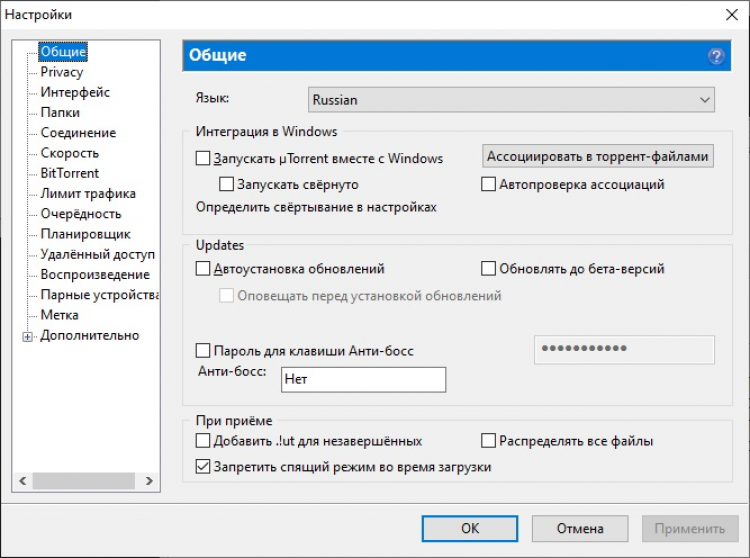This screenshot has height=558, width=750.
Task: Enable Пароль для клавиши Анти-босс
Action: 204,351
